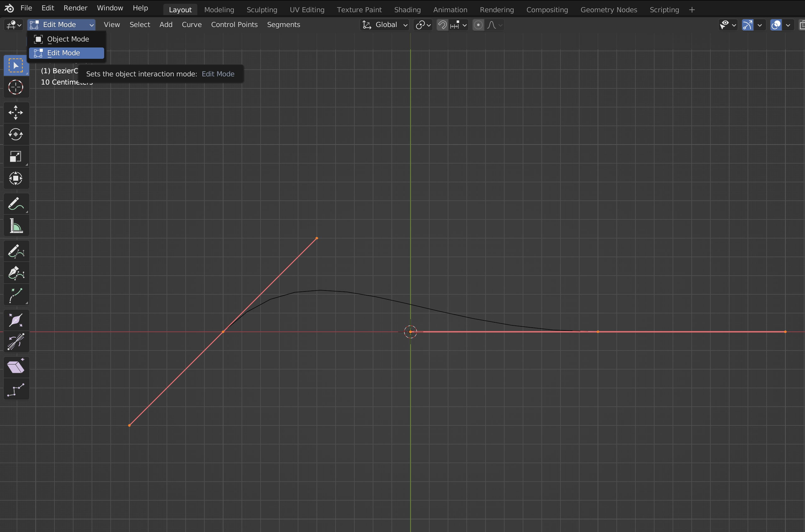Switch to Object Mode

66,39
